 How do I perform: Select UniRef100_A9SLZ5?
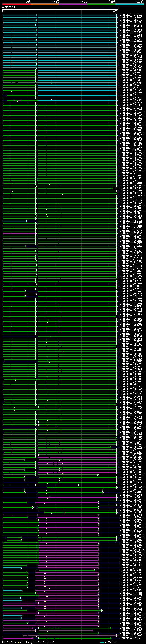131,87
